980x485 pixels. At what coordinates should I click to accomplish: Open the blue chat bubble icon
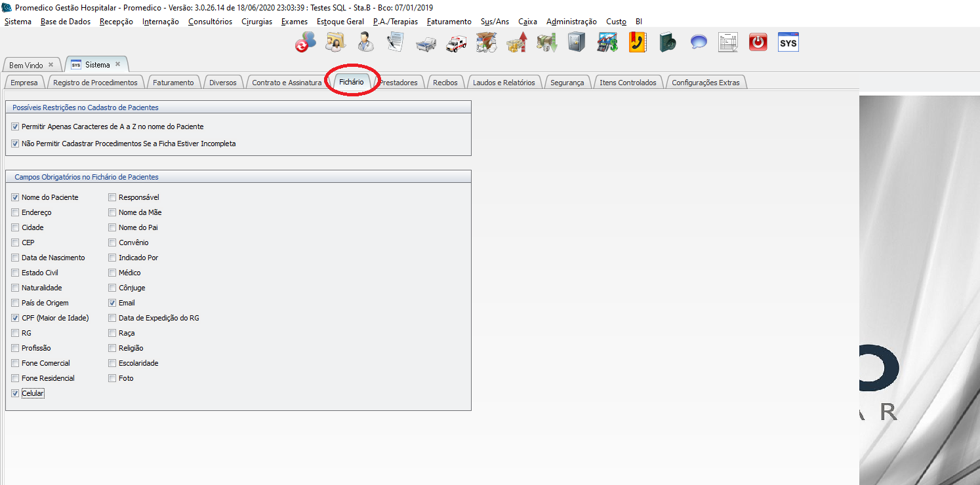[x=699, y=43]
